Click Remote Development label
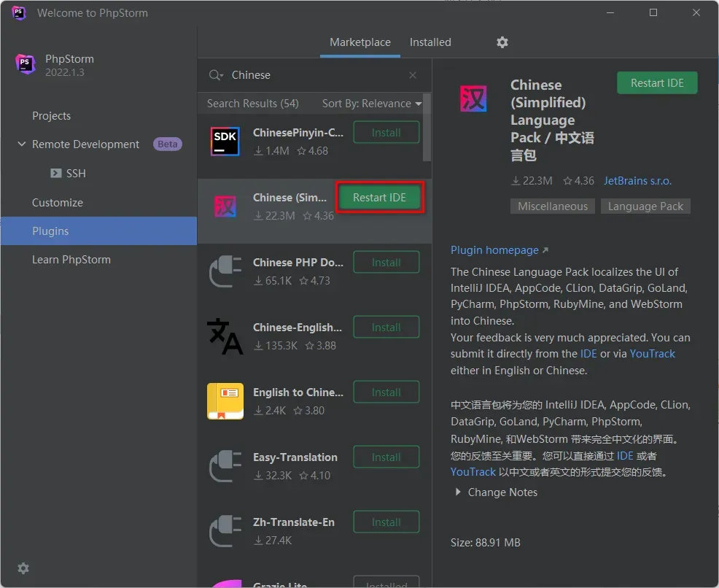Viewport: 719px width, 588px height. [85, 144]
